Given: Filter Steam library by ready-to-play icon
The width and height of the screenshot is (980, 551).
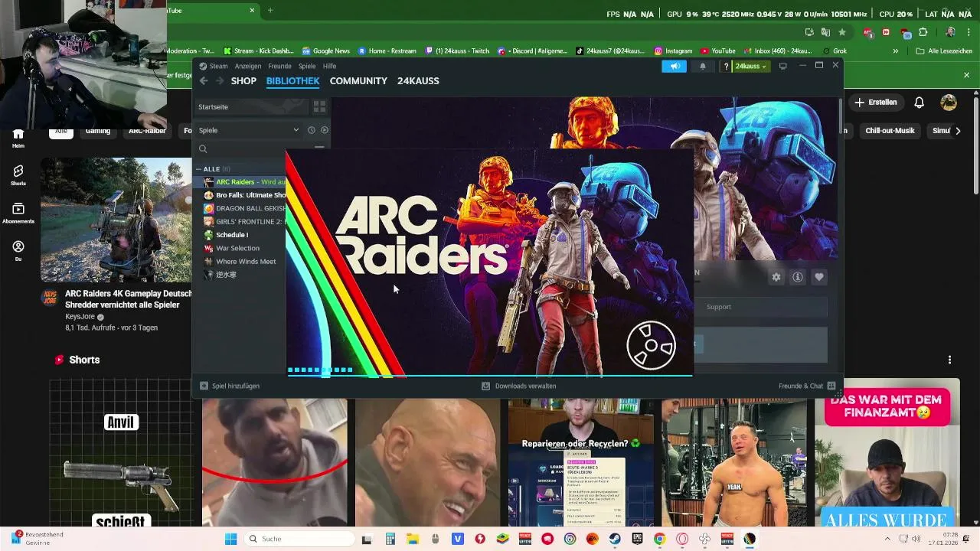Looking at the screenshot, I should pos(325,130).
